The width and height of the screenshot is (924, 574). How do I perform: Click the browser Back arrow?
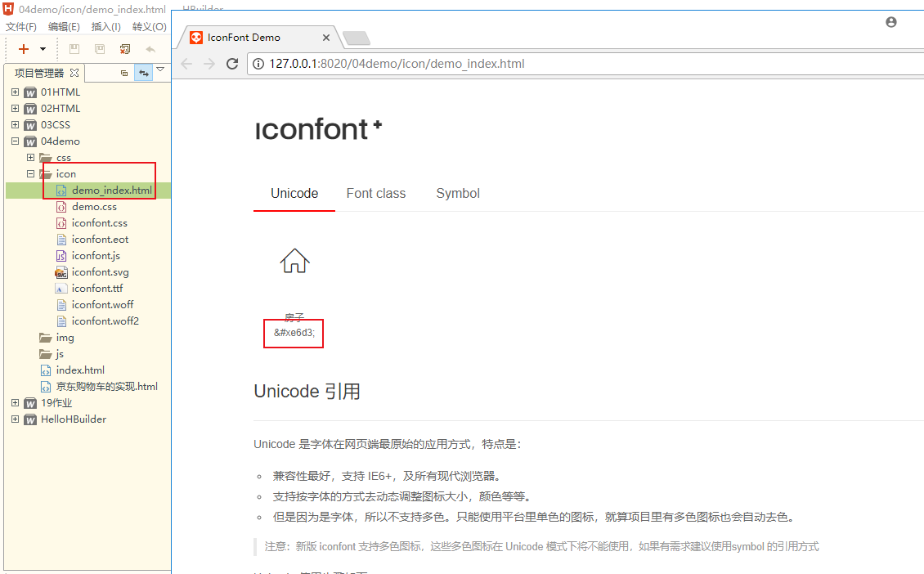pos(186,64)
